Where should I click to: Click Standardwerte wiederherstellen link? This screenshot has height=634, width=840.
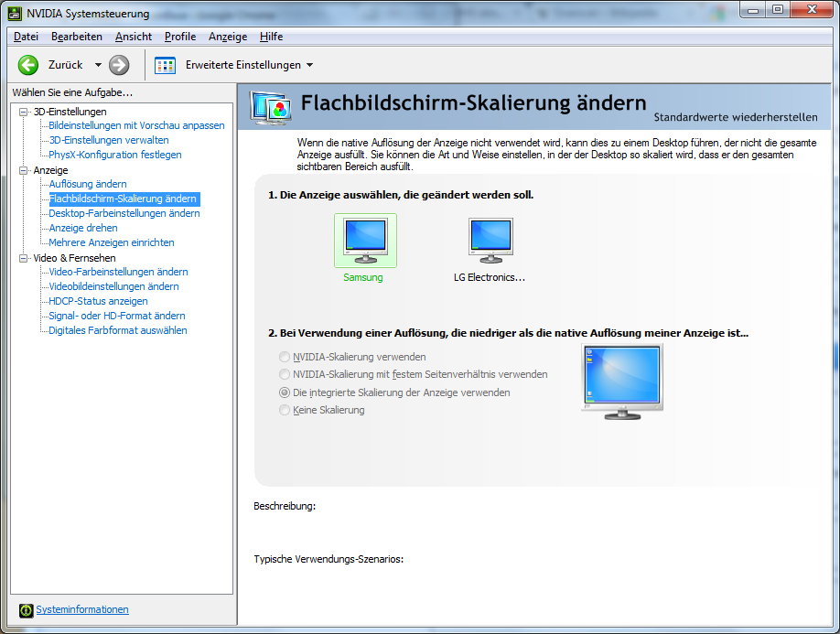[736, 117]
